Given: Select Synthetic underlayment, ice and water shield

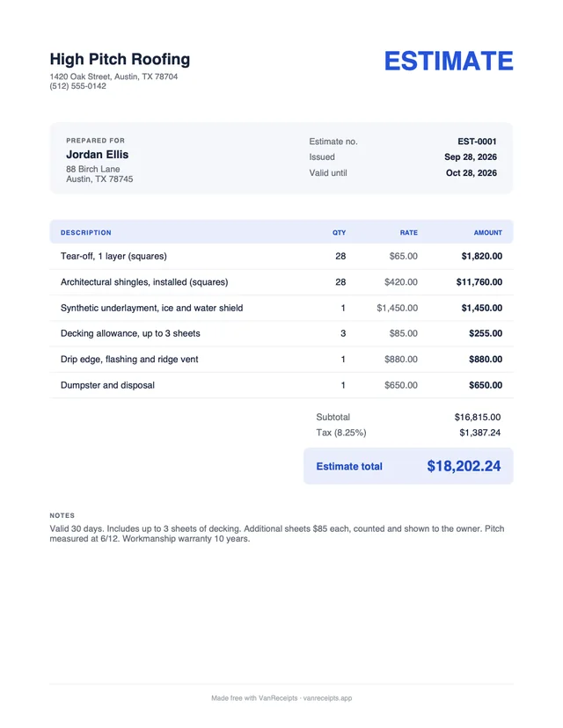Looking at the screenshot, I should (x=152, y=308).
